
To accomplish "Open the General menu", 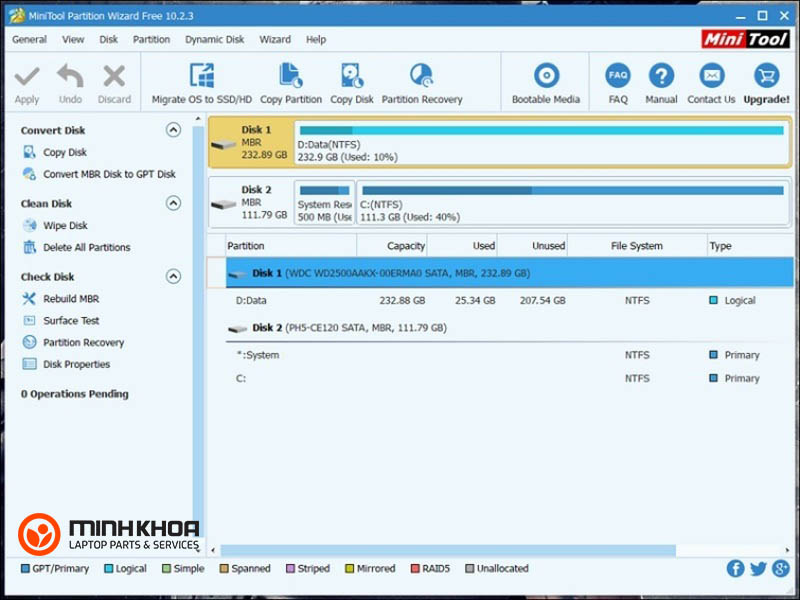I will pos(29,39).
